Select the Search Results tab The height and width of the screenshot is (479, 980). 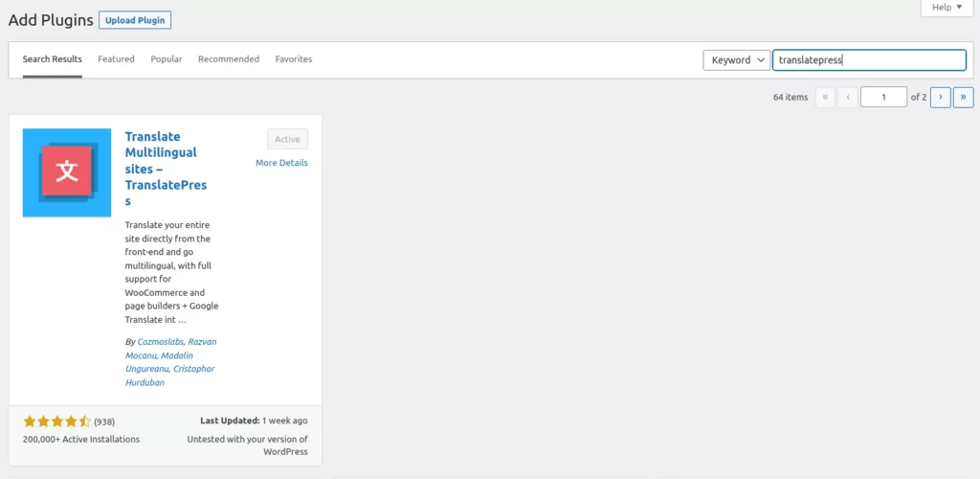pos(53,59)
